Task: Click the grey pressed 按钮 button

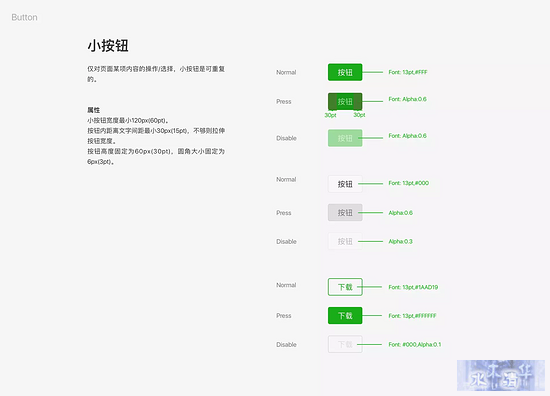Action: [345, 213]
